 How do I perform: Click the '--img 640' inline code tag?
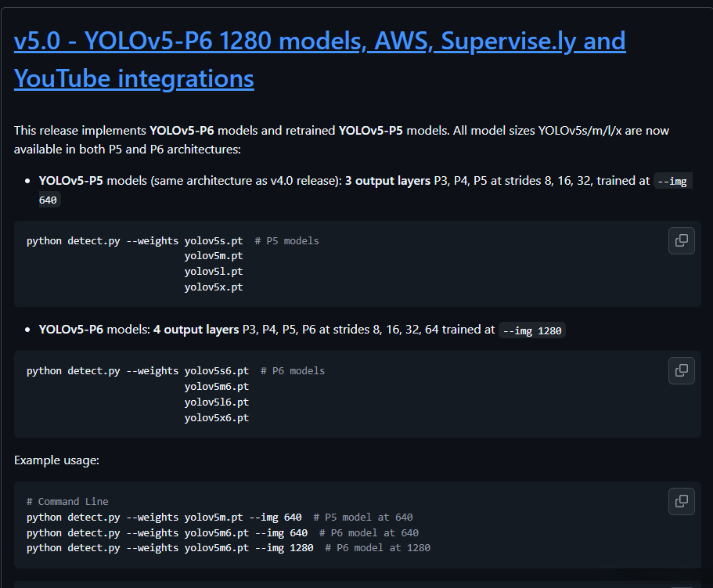tap(675, 181)
